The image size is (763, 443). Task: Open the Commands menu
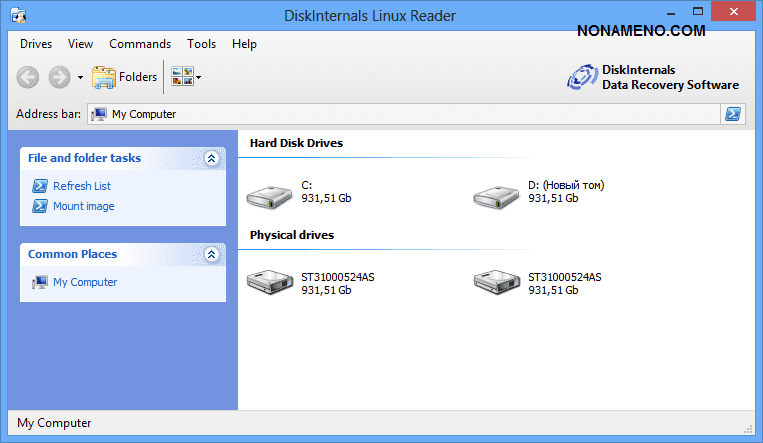140,44
